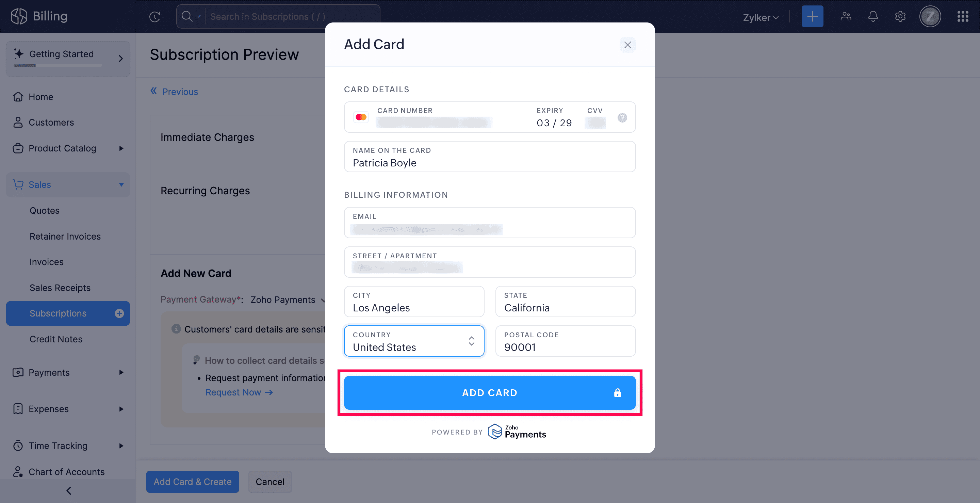
Task: Click the Expenses section icon
Action: coord(18,408)
